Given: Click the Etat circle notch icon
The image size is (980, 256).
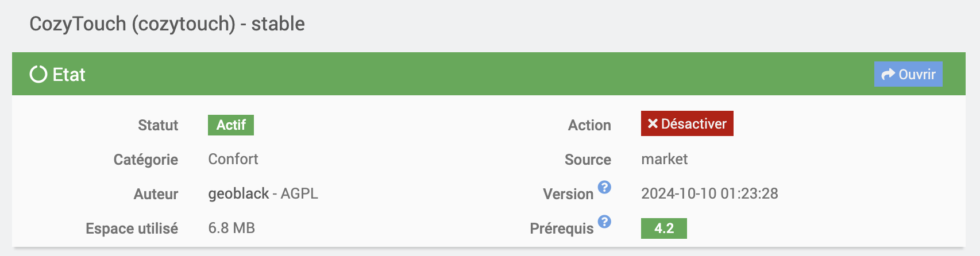Looking at the screenshot, I should [x=38, y=75].
